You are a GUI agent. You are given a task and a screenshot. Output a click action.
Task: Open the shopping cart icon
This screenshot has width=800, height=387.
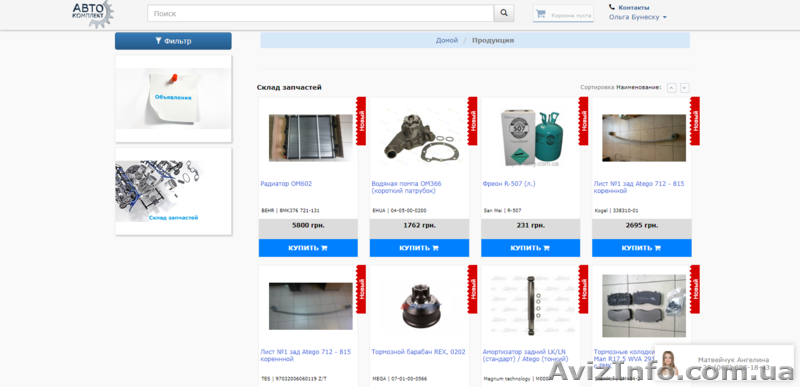pos(541,14)
